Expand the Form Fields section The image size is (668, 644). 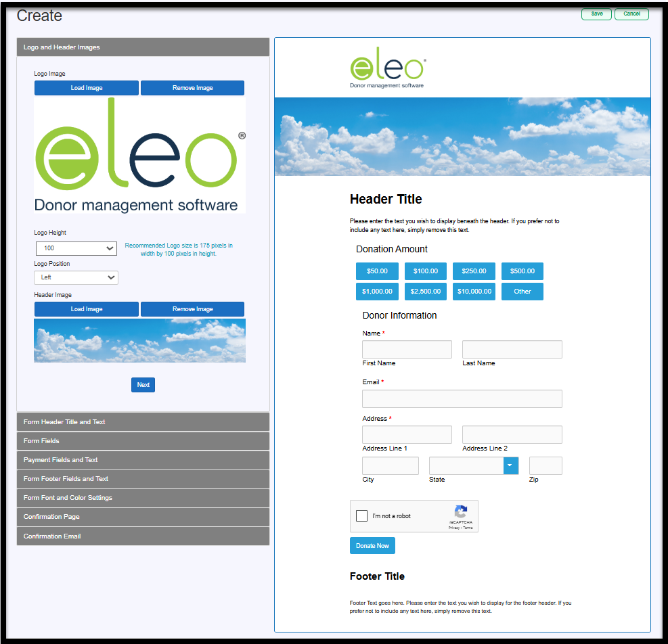[x=143, y=441]
